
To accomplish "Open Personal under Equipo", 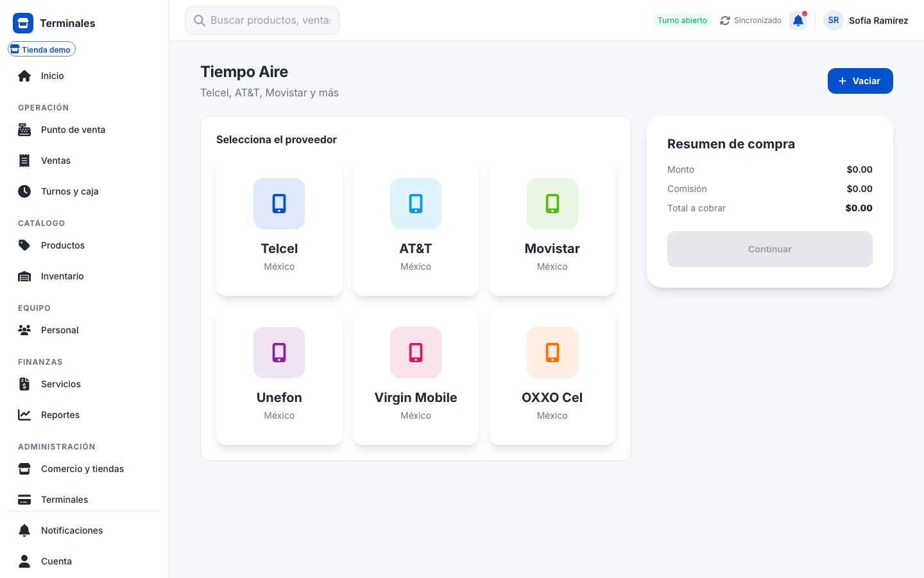I will click(84, 330).
